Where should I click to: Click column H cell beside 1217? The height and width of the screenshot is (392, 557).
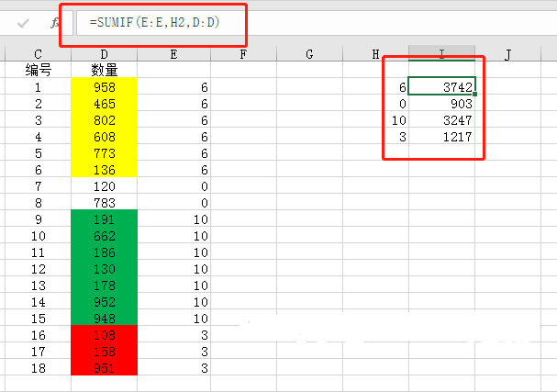tap(375, 136)
